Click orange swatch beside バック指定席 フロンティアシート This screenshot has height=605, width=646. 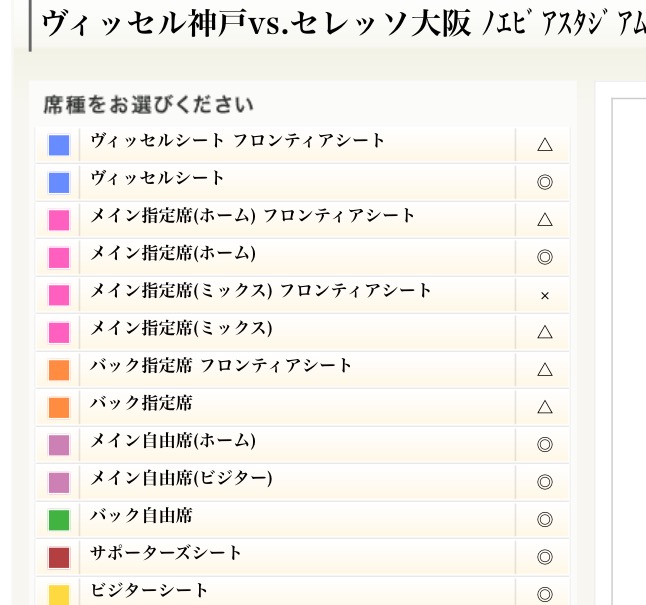pyautogui.click(x=59, y=370)
